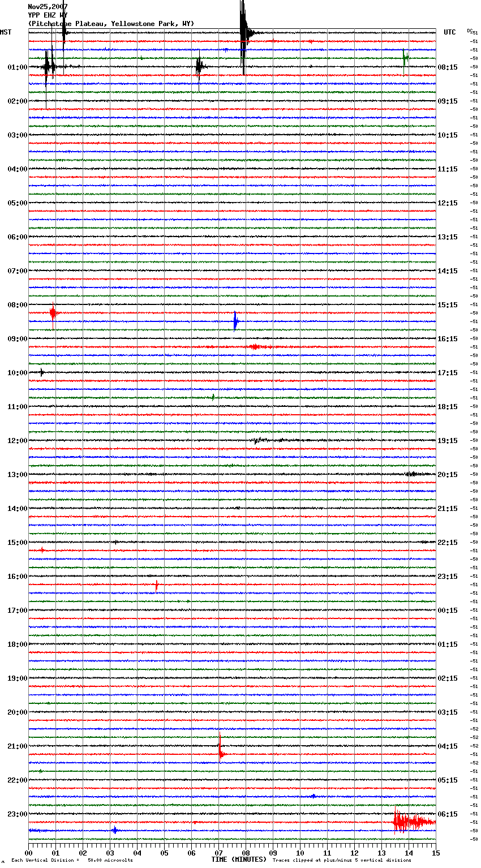Click minute 08 on the bottom axis
Screen dimensions: 481x868
coord(246,853)
